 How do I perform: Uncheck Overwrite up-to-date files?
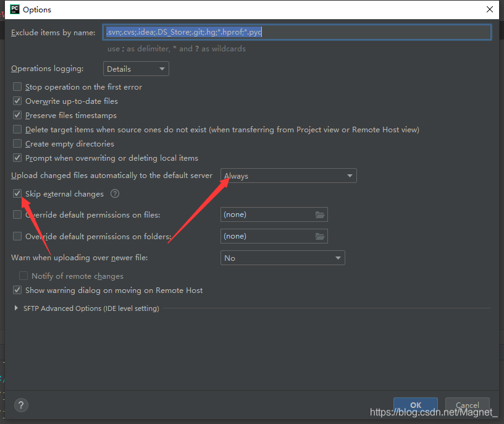pos(17,101)
